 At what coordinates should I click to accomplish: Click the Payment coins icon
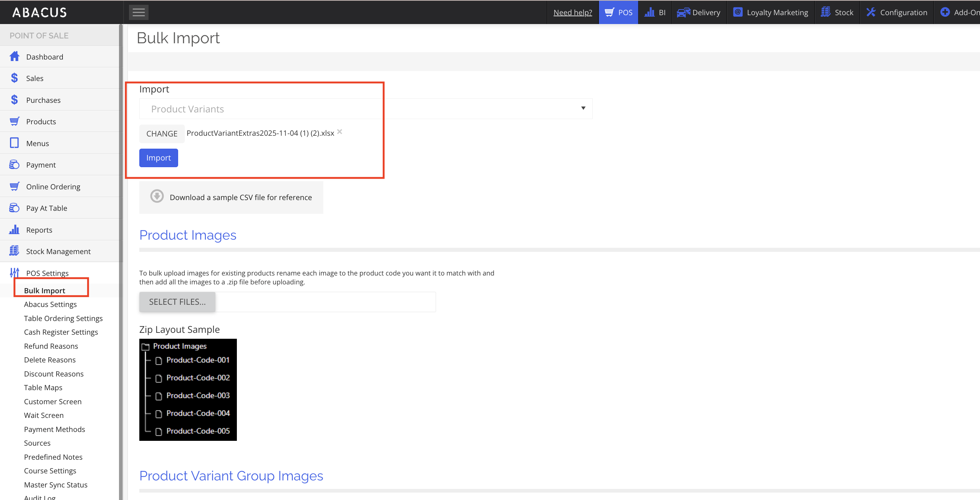(14, 165)
